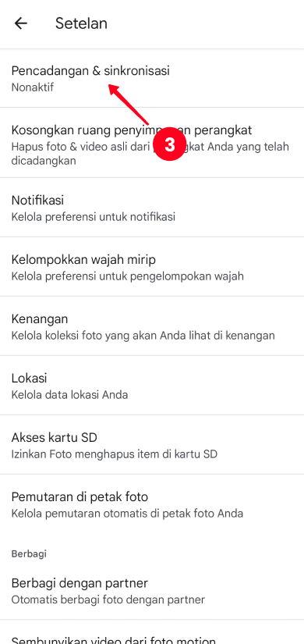Open Kosongkan ruang penyimpanan perangkat
This screenshot has height=644, width=304.
click(x=152, y=143)
